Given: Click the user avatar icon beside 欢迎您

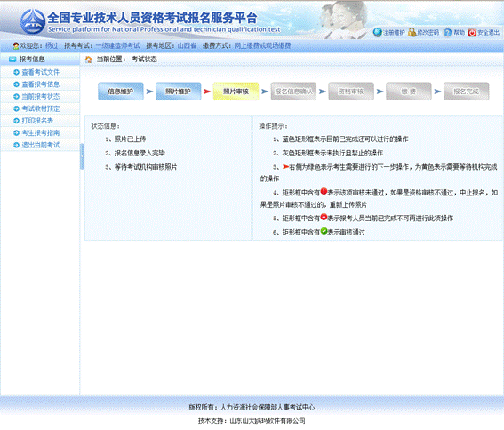Looking at the screenshot, I should click(16, 46).
